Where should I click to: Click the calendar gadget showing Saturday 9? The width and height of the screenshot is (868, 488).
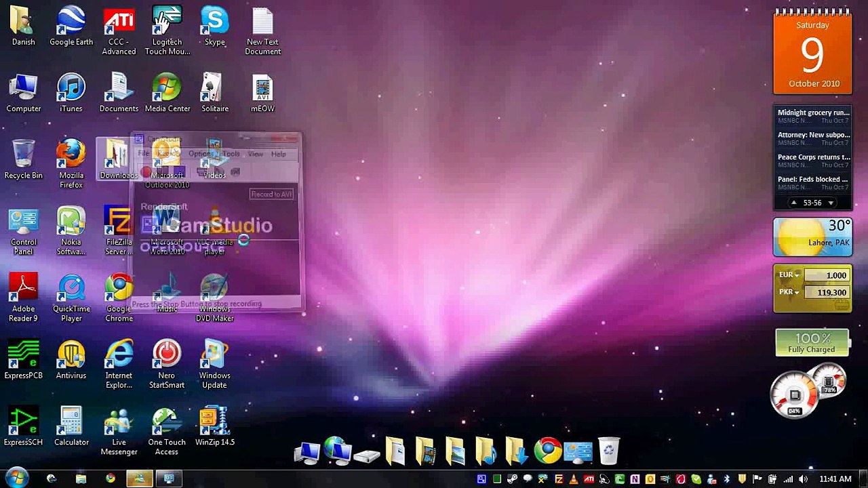coord(812,53)
